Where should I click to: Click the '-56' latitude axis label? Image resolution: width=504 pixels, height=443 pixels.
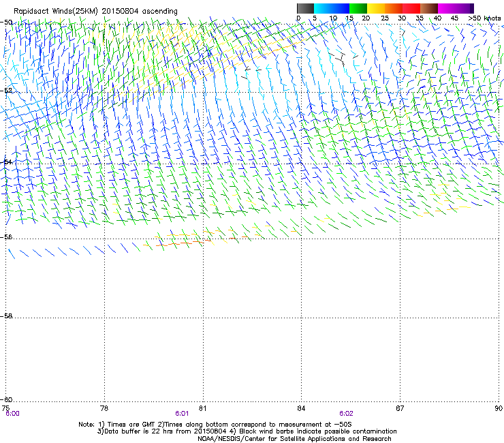(6, 236)
